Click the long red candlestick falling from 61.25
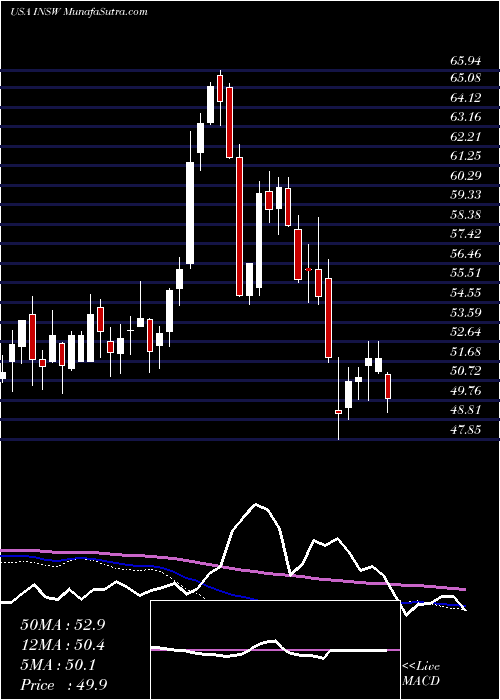 (x=240, y=226)
